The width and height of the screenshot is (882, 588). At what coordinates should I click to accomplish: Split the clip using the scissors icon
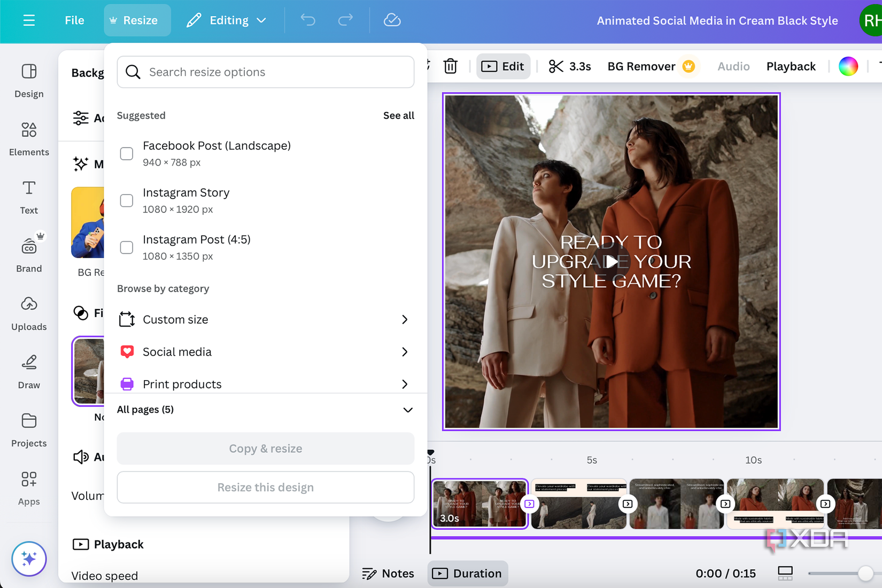(x=556, y=66)
